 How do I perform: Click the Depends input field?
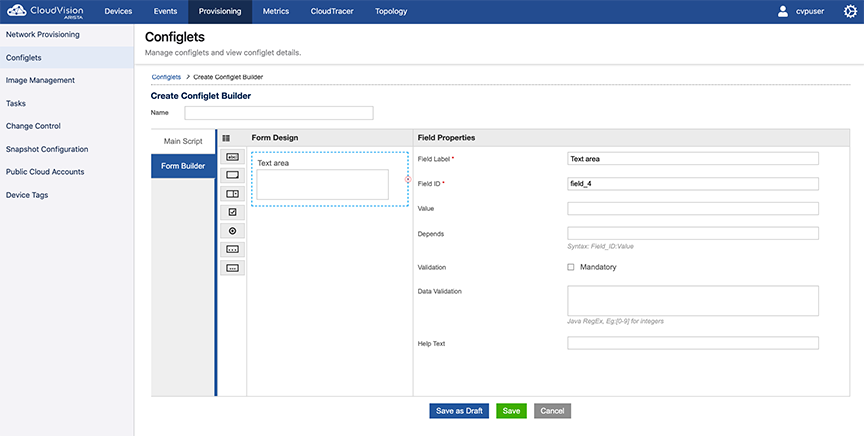pos(693,233)
